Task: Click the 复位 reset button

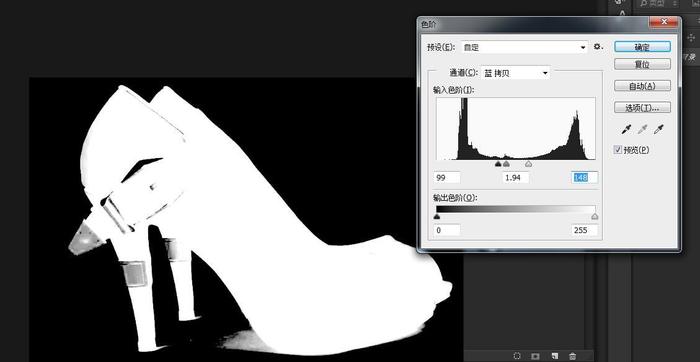Action: [642, 64]
